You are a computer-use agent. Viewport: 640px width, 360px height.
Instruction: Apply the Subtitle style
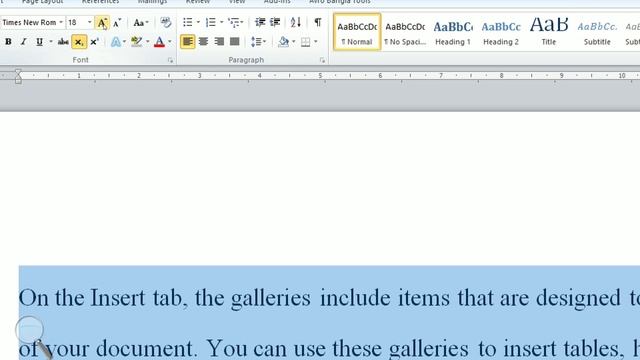click(597, 32)
